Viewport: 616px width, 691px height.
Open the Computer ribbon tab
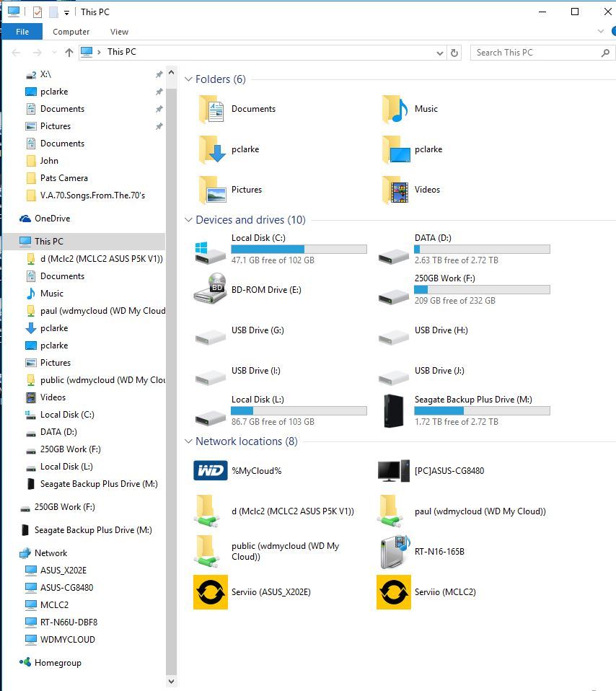click(x=71, y=32)
